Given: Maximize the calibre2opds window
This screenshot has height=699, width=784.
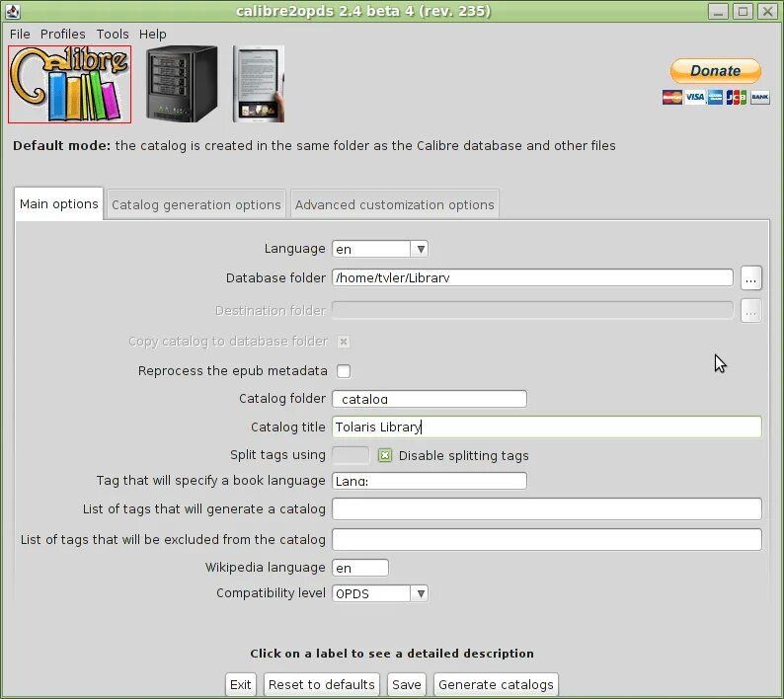Looking at the screenshot, I should (743, 11).
